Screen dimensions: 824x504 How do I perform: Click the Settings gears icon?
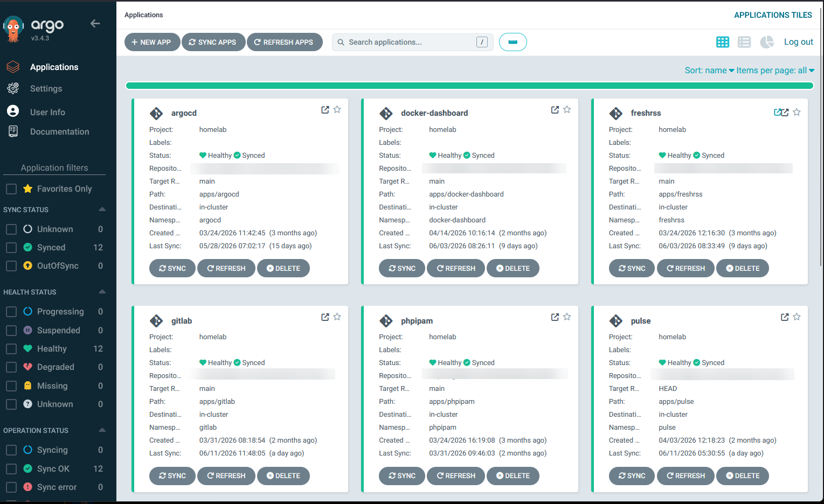click(x=13, y=88)
